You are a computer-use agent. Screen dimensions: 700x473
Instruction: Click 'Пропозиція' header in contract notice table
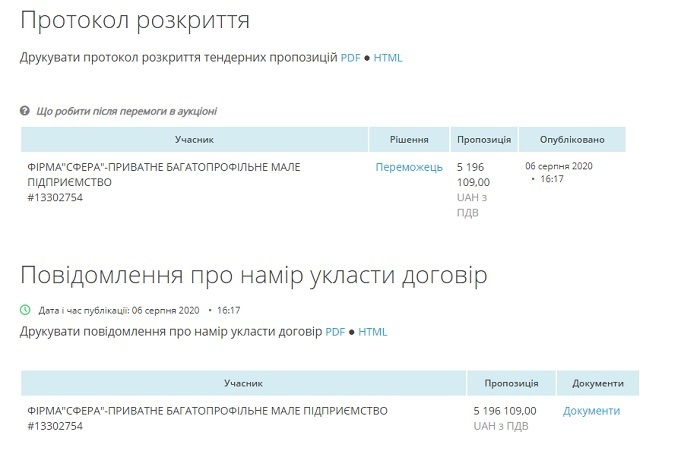(x=511, y=383)
